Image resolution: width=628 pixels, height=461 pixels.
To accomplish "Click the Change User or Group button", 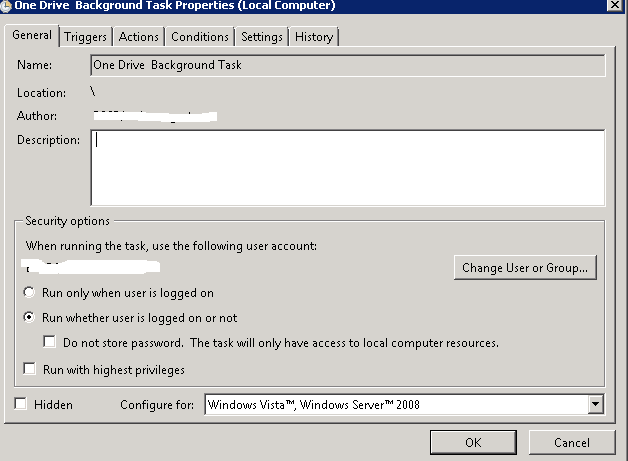I will (526, 268).
